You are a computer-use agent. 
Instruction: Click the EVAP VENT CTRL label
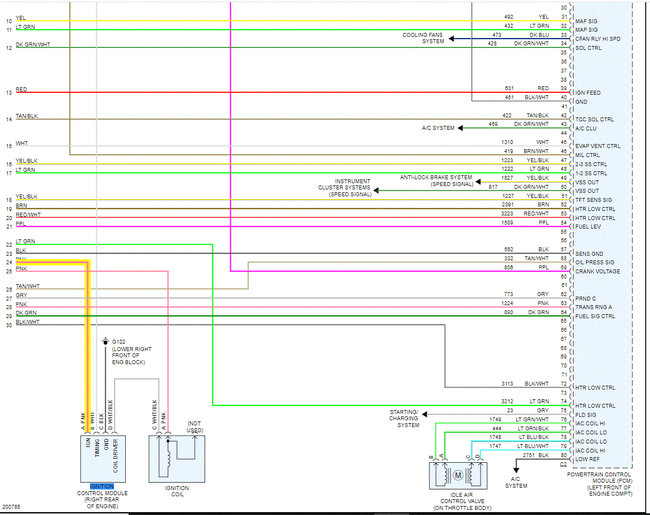tap(598, 146)
